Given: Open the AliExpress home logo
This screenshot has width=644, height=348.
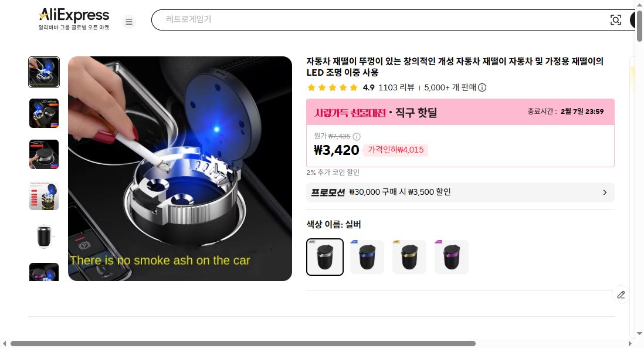Looking at the screenshot, I should [74, 19].
